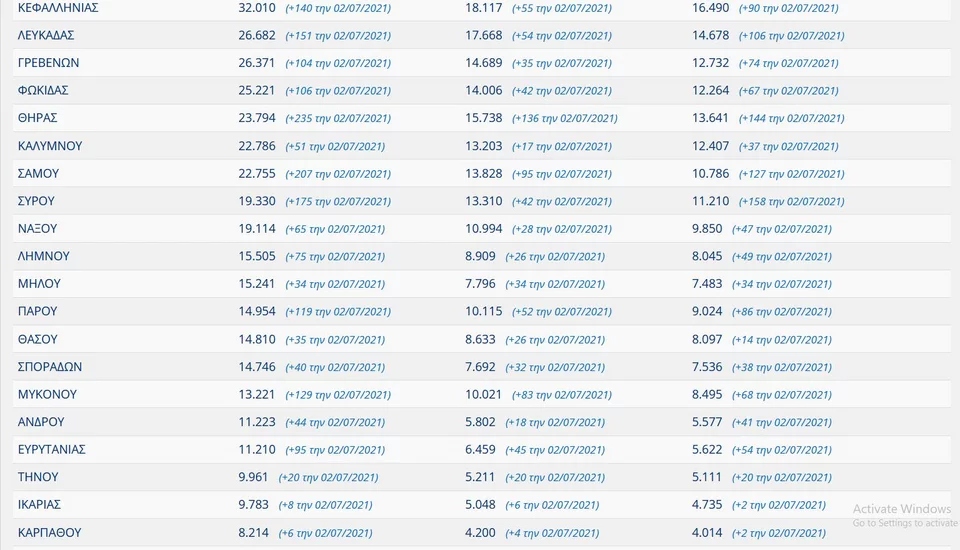Click the "+75 την 02/07/2021" note for ΛΗΜΝΟΥ
The width and height of the screenshot is (960, 550).
pos(335,257)
